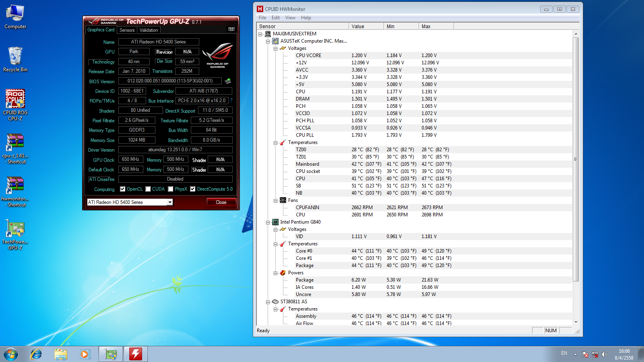
Task: Switch to the Validation tab in GPU-Z
Action: coord(149,30)
